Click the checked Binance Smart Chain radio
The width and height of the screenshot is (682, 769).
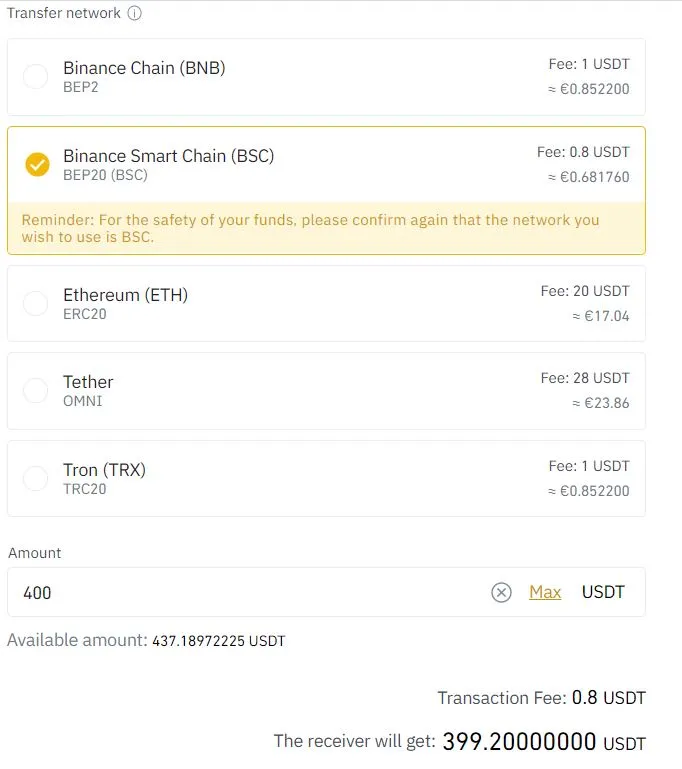37,164
